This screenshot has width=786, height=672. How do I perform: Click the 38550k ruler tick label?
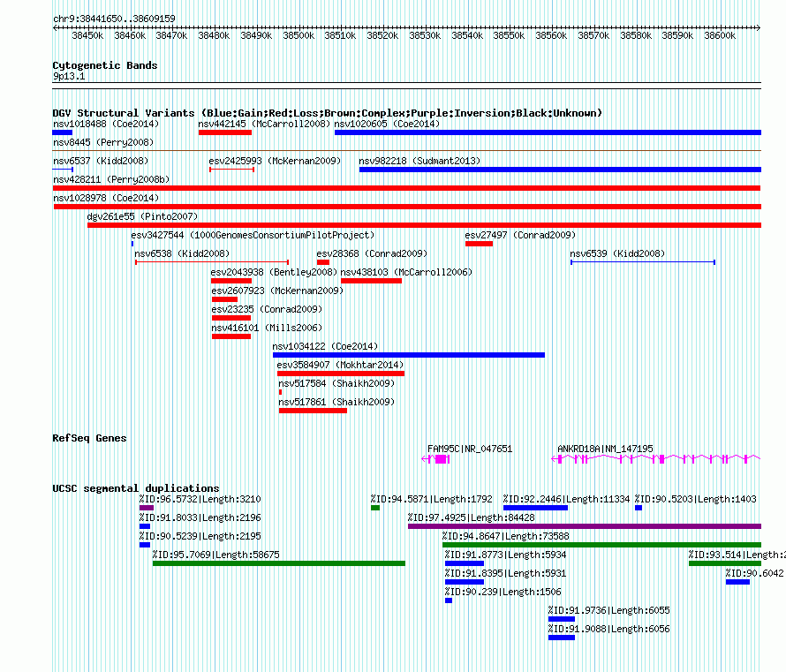509,35
